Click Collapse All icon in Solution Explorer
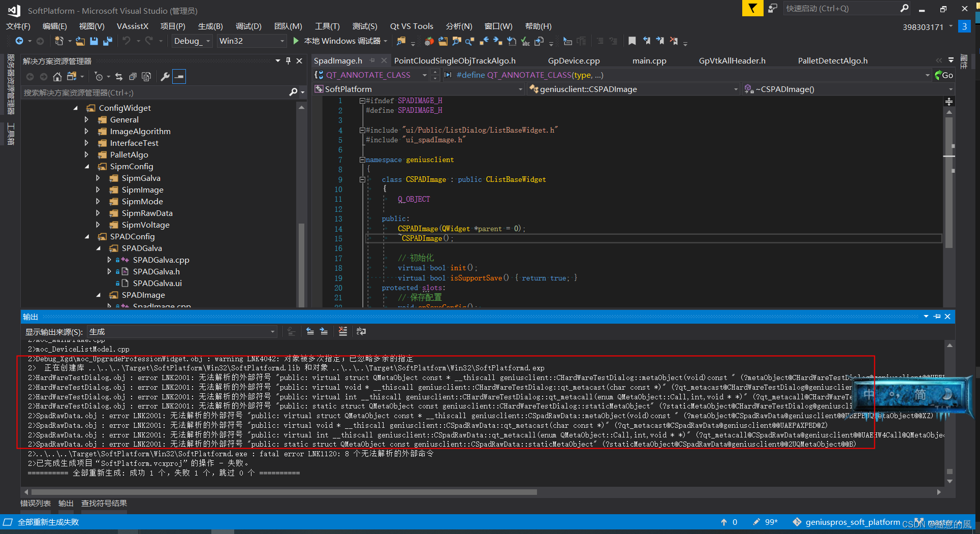980x534 pixels. pos(133,77)
